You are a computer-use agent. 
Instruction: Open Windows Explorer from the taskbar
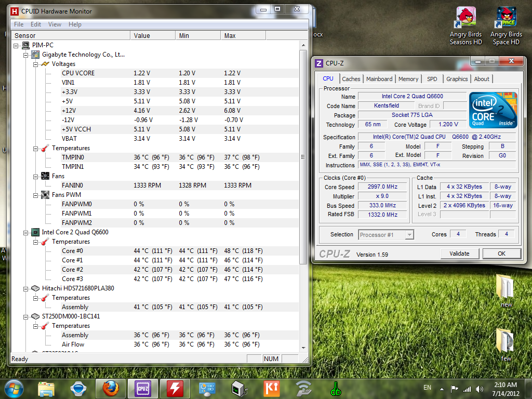coord(46,388)
